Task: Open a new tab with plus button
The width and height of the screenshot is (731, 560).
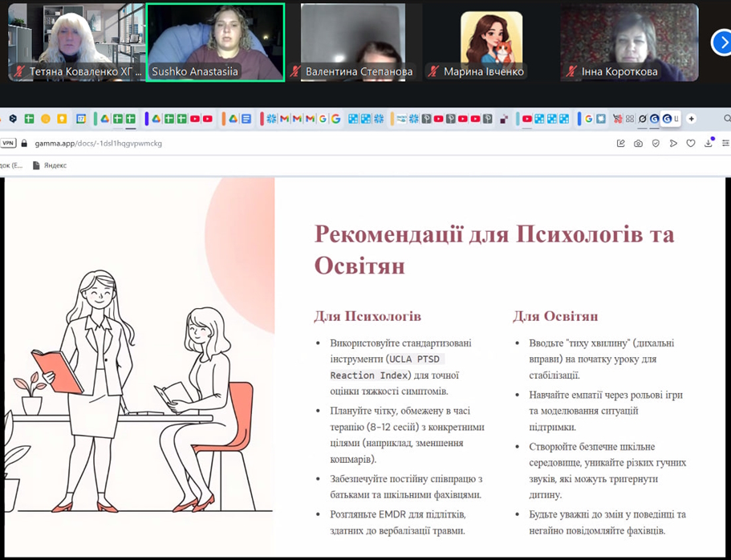Action: [691, 119]
